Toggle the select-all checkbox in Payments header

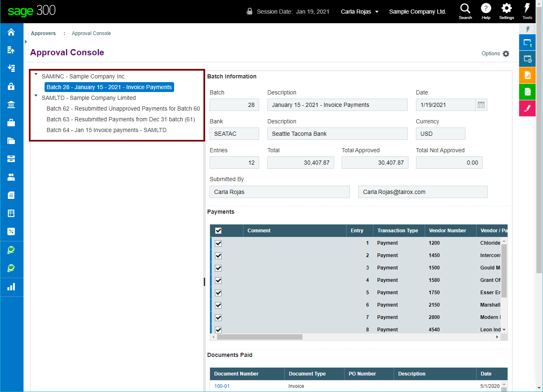click(x=218, y=231)
